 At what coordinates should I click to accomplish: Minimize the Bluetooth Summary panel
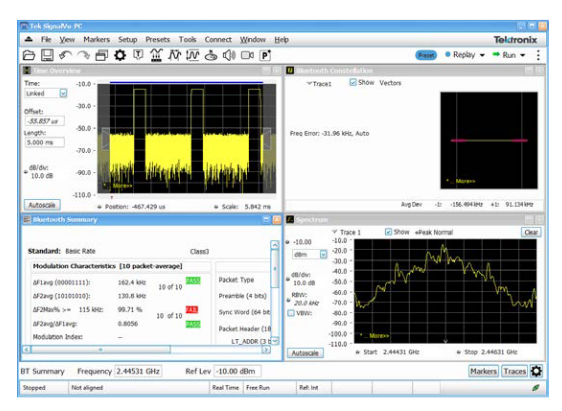click(x=266, y=219)
